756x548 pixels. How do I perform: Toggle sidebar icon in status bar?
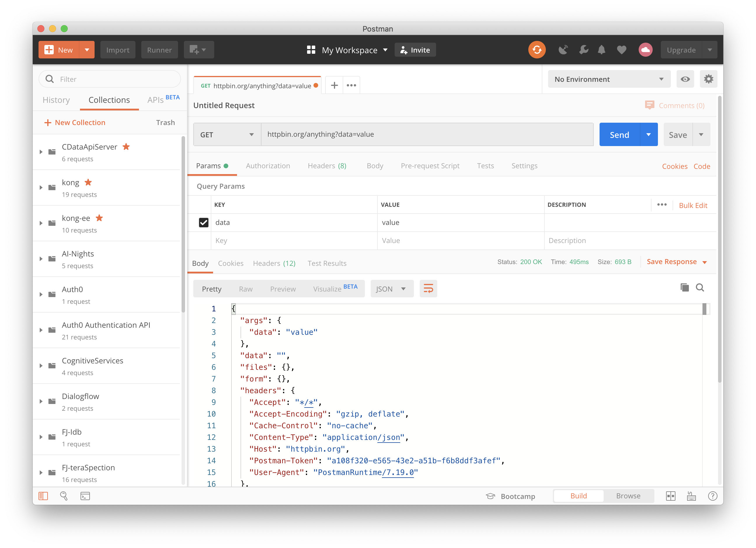[x=43, y=496]
